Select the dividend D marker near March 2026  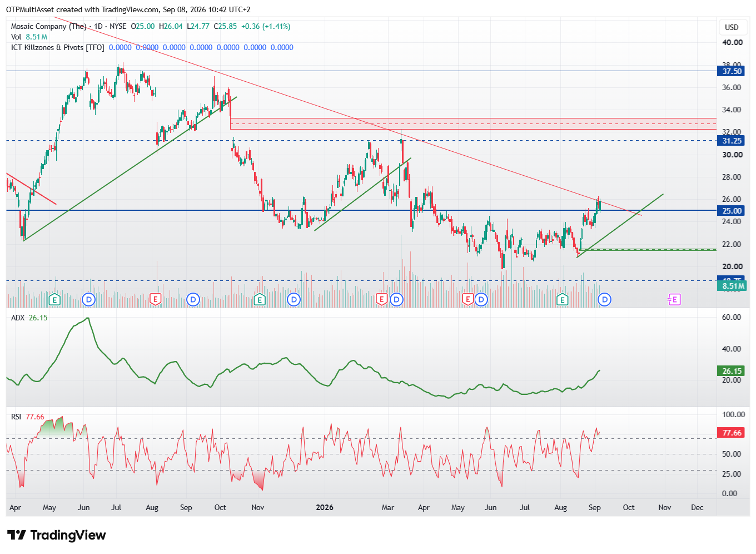click(x=396, y=300)
